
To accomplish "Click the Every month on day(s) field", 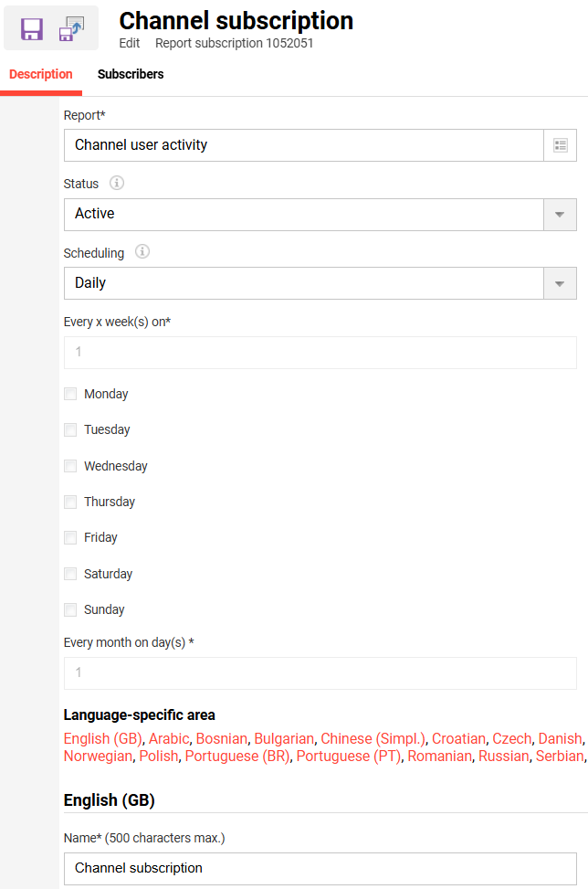I will pos(320,672).
